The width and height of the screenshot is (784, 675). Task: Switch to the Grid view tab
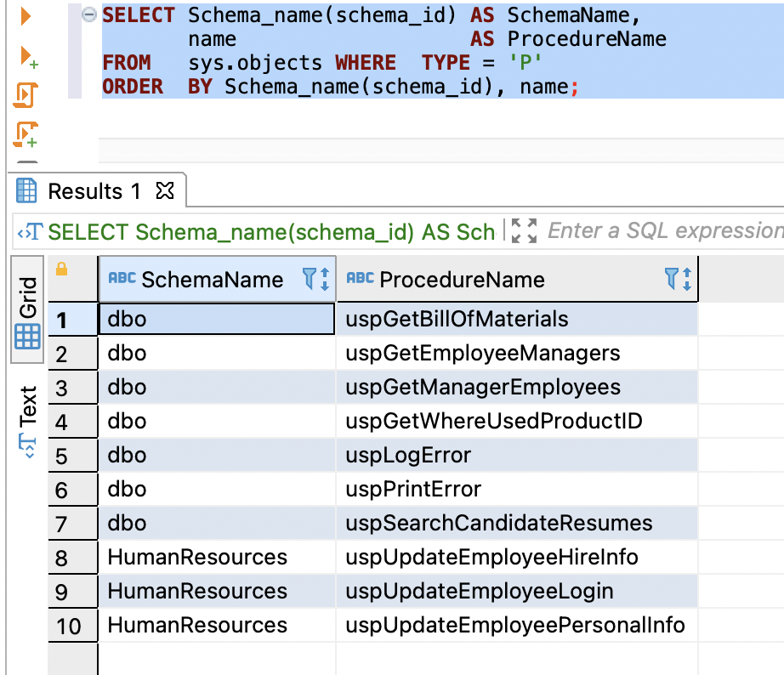click(28, 310)
